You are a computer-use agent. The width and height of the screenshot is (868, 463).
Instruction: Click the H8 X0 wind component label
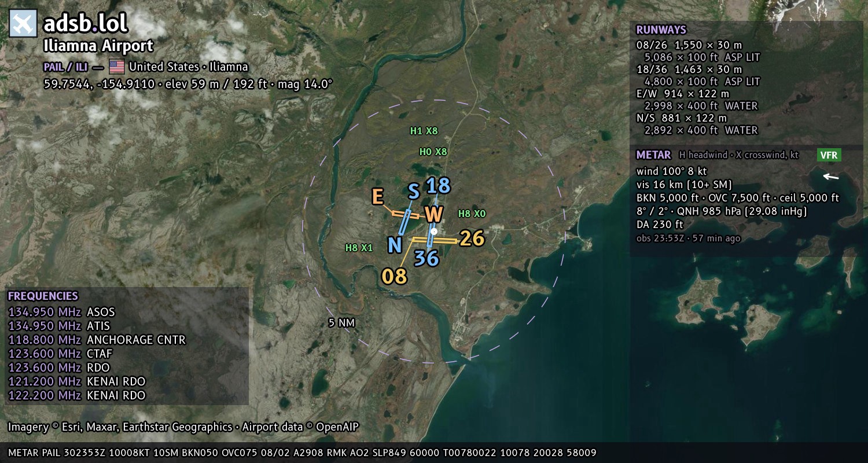point(472,214)
